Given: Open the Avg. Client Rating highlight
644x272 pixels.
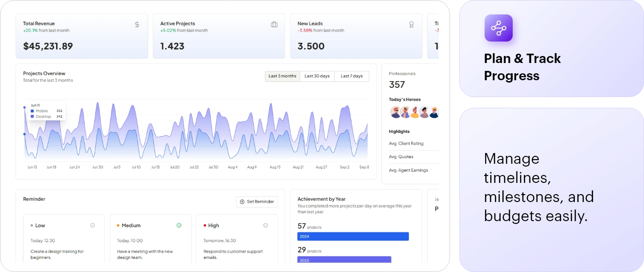Looking at the screenshot, I should 406,144.
